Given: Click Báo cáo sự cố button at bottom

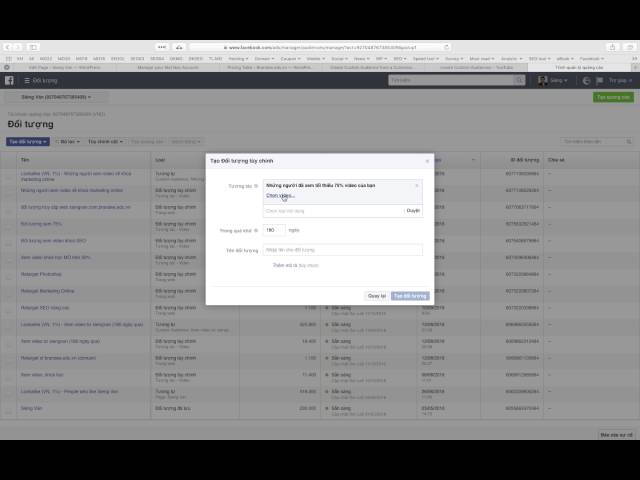Looking at the screenshot, I should click(616, 435).
